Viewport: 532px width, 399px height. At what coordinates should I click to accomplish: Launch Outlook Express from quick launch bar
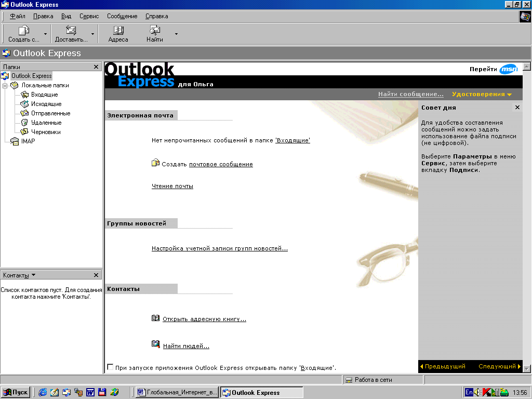click(66, 392)
